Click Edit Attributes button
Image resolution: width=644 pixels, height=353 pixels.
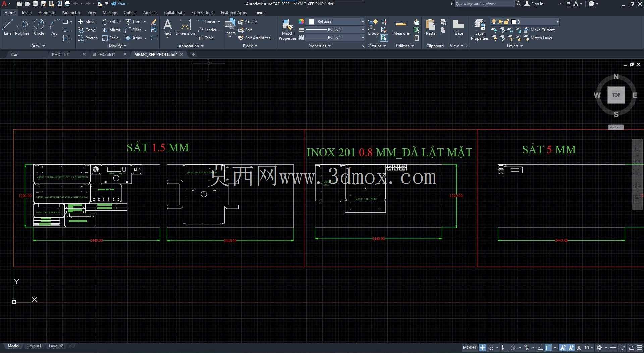[254, 38]
